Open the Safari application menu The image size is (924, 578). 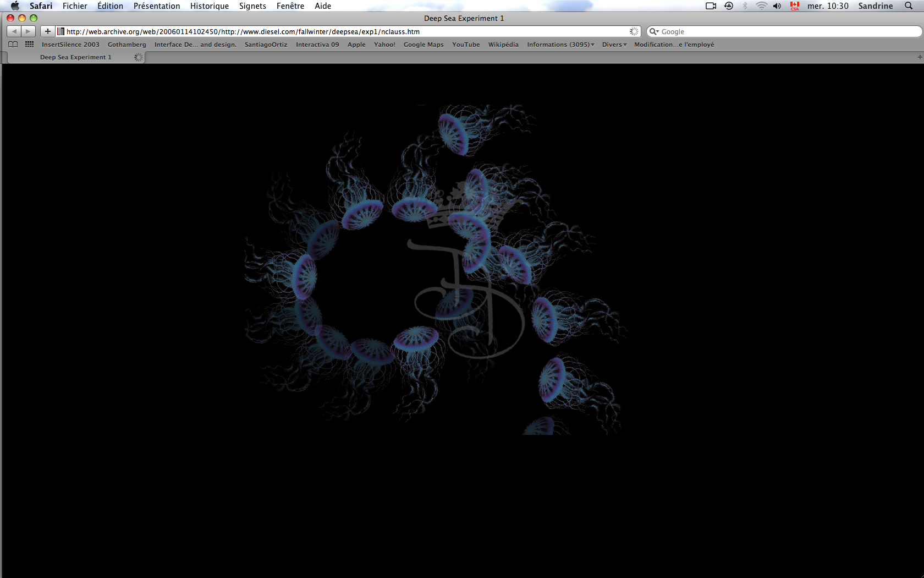click(41, 6)
